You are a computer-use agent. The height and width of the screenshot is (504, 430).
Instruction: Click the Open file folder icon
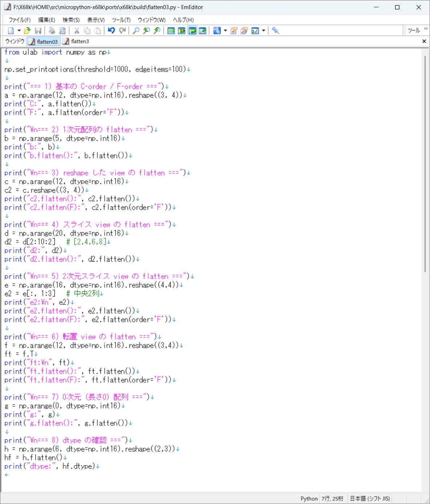(27, 31)
